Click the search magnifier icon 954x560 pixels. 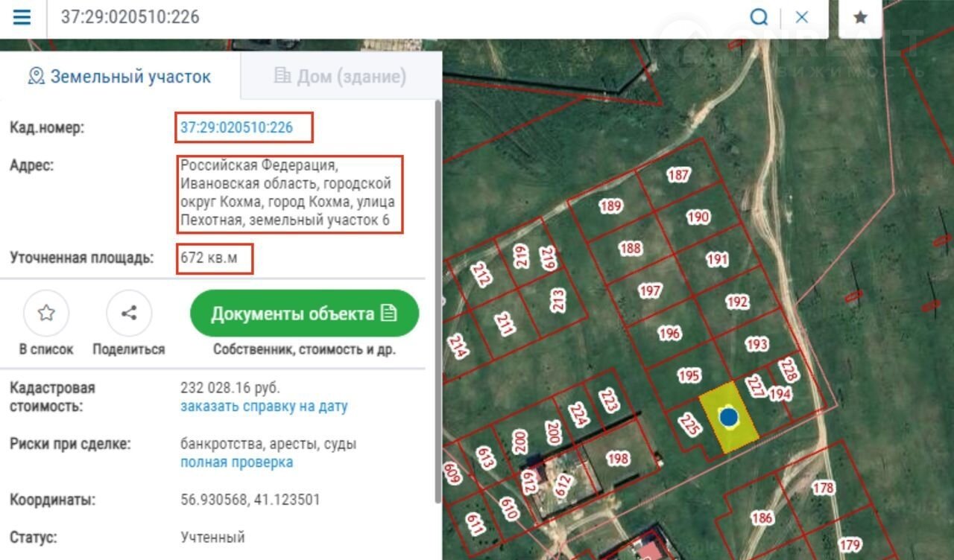(759, 17)
